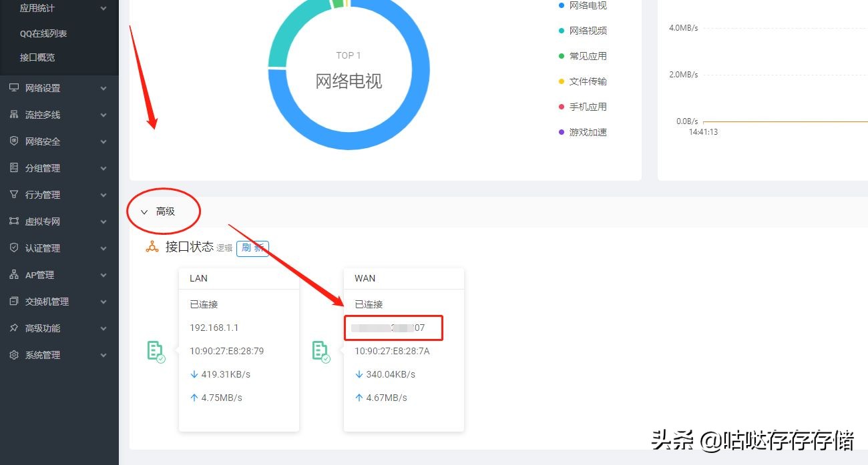The height and width of the screenshot is (465, 868).
Task: Expand the 高级功能 sidebar chevron
Action: click(x=103, y=328)
